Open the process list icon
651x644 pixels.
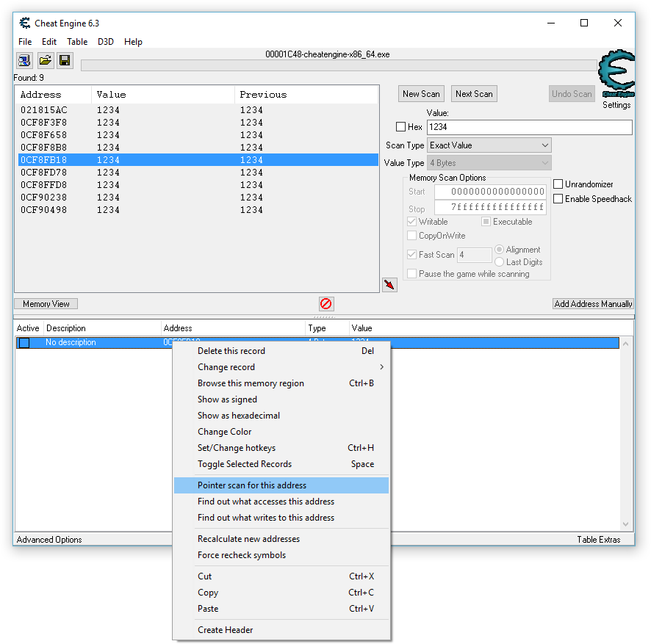point(24,61)
